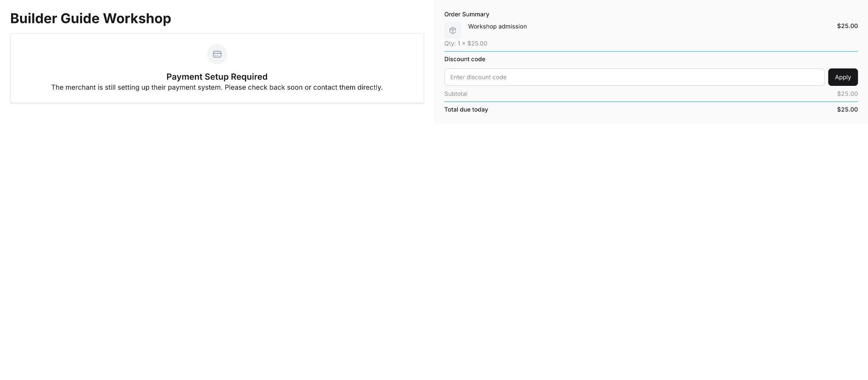Click the Order Summary label
Screen dimensions: 868x380
(x=467, y=14)
